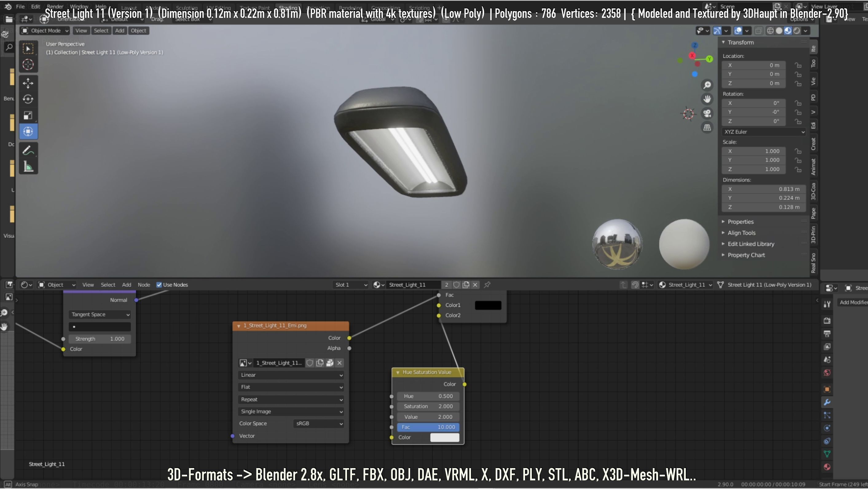Viewport: 868px width, 489px height.
Task: Open viewport Object menu
Action: click(x=139, y=31)
